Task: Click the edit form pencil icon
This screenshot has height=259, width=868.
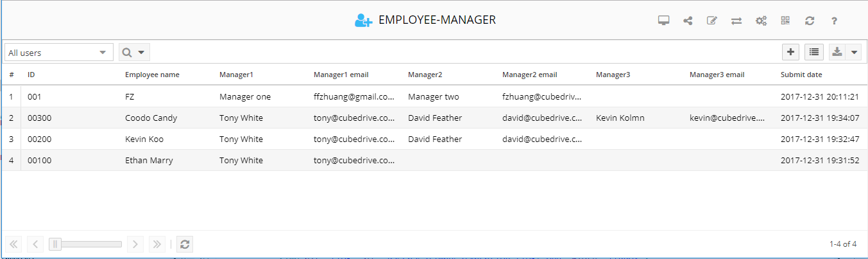Action: pyautogui.click(x=711, y=21)
